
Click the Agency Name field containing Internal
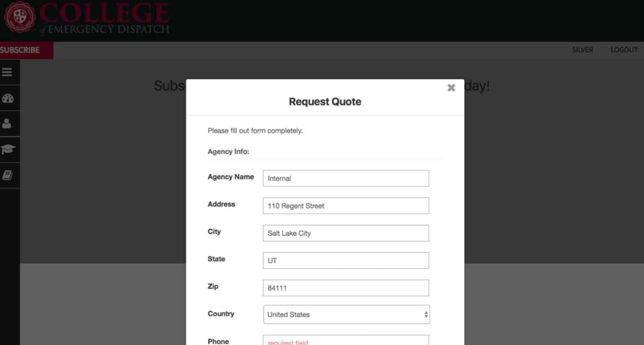pos(345,178)
